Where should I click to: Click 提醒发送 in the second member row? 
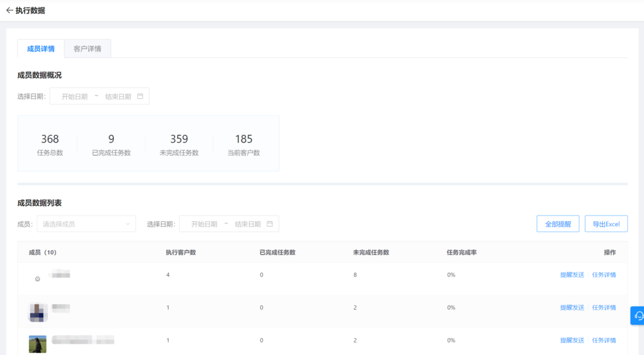(572, 307)
